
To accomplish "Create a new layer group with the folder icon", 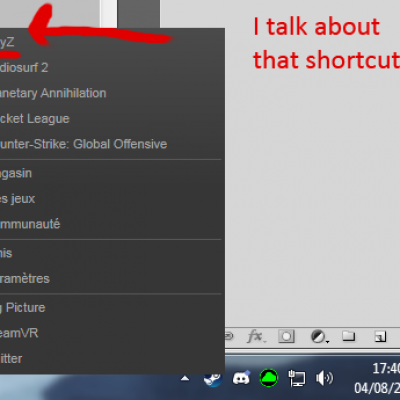I will point(349,336).
